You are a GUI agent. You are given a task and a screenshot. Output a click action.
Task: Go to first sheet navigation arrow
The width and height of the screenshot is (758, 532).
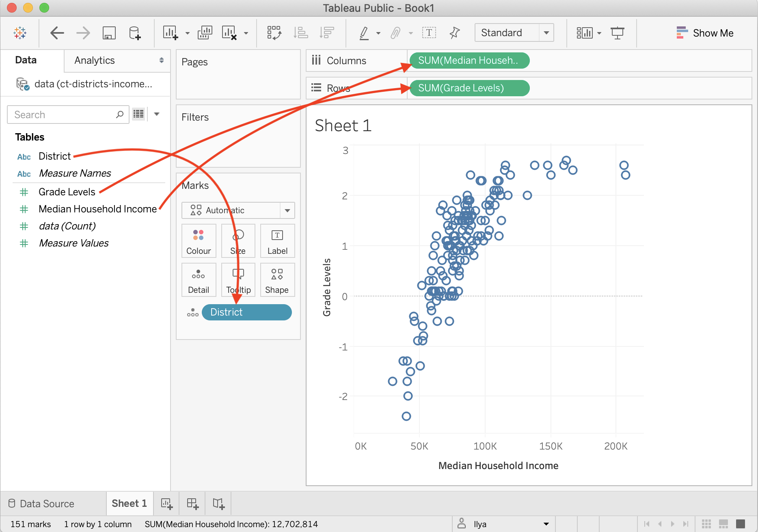[647, 524]
